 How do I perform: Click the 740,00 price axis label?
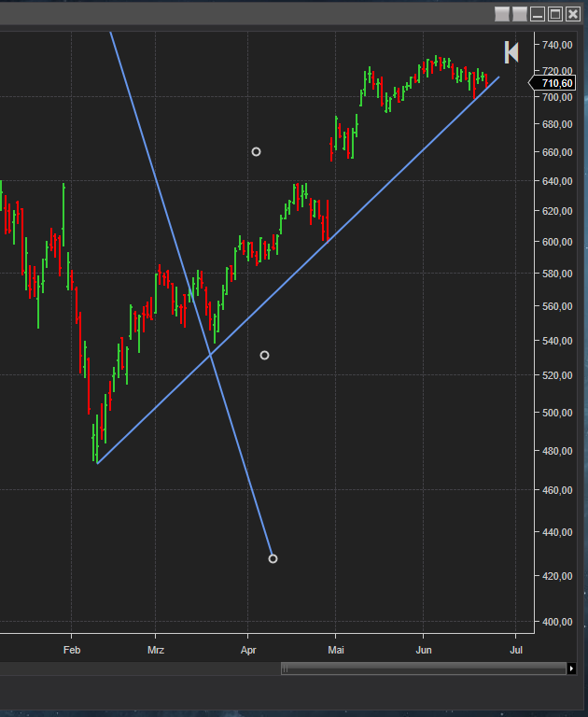point(557,45)
